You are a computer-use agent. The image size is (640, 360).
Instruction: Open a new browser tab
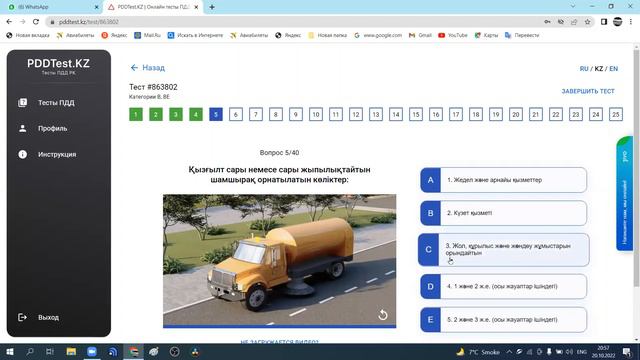(212, 7)
